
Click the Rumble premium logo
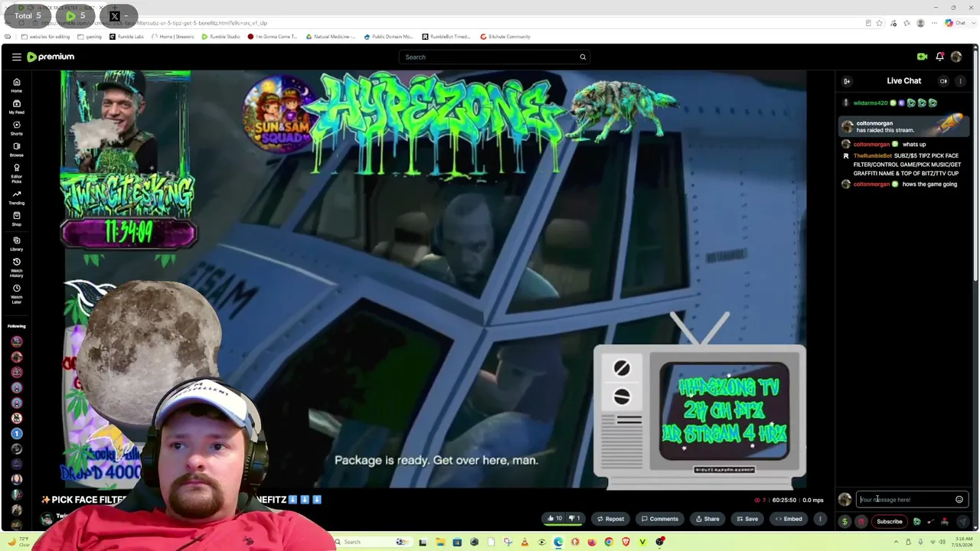pyautogui.click(x=51, y=57)
